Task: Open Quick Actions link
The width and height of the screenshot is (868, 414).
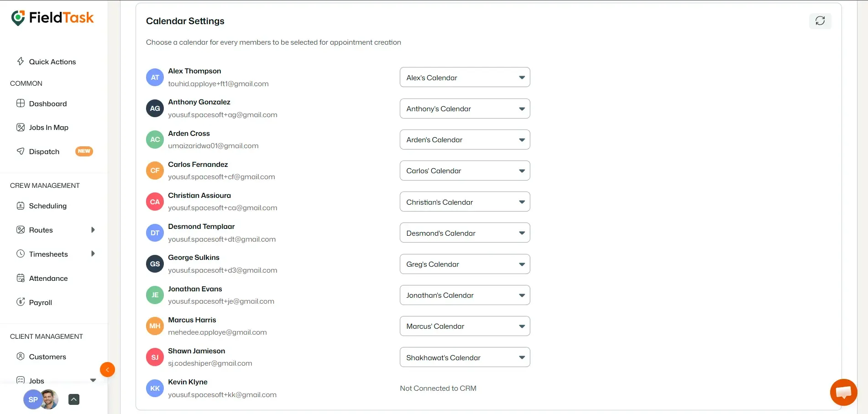Action: click(x=52, y=62)
